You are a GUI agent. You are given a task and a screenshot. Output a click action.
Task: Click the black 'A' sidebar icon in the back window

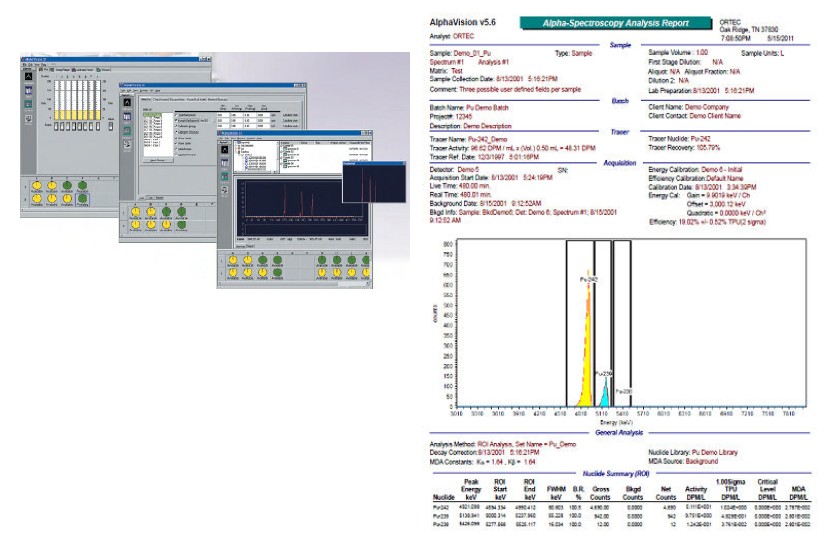(29, 76)
